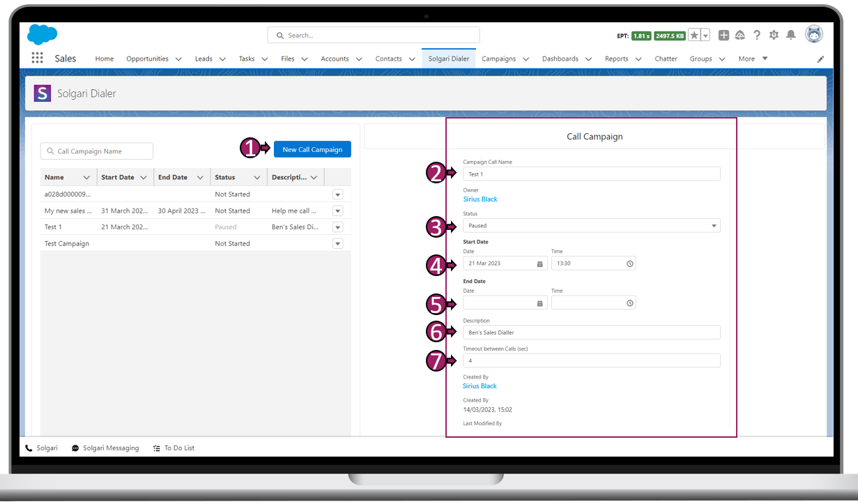858x504 pixels.
Task: Open the user avatar profile menu
Action: [x=813, y=34]
